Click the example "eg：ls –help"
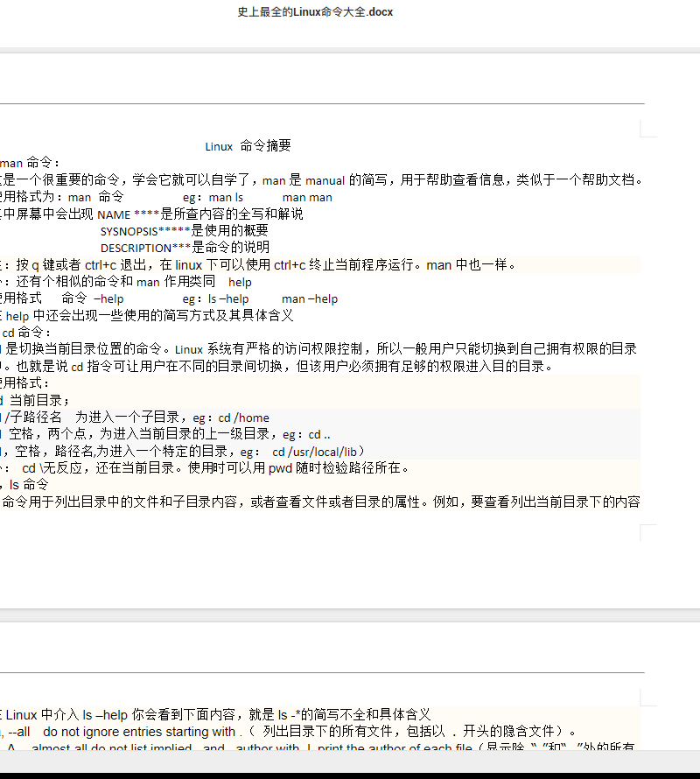Viewport: 700px width, 779px height. (x=215, y=298)
